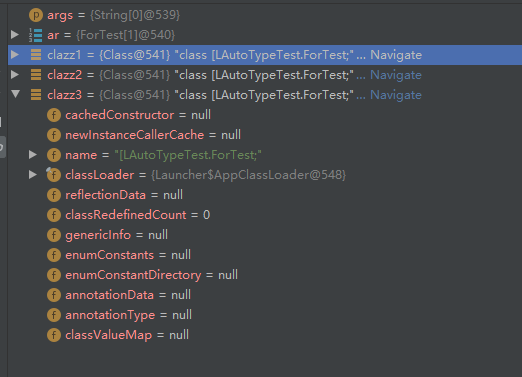
Task: Click the field icon for genericInfo
Action: [54, 235]
